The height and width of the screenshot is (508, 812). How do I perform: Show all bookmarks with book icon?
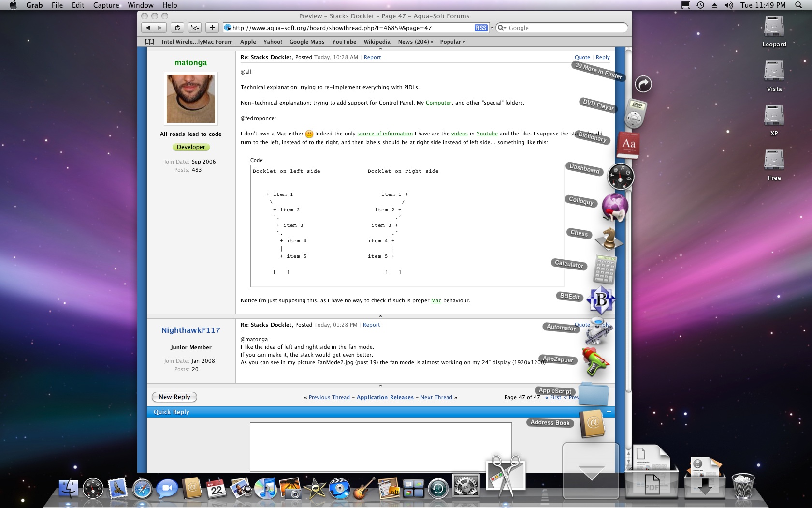150,42
